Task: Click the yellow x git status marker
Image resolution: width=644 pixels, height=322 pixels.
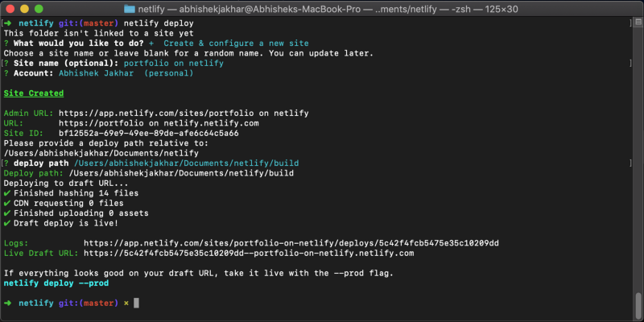Action: 125,303
